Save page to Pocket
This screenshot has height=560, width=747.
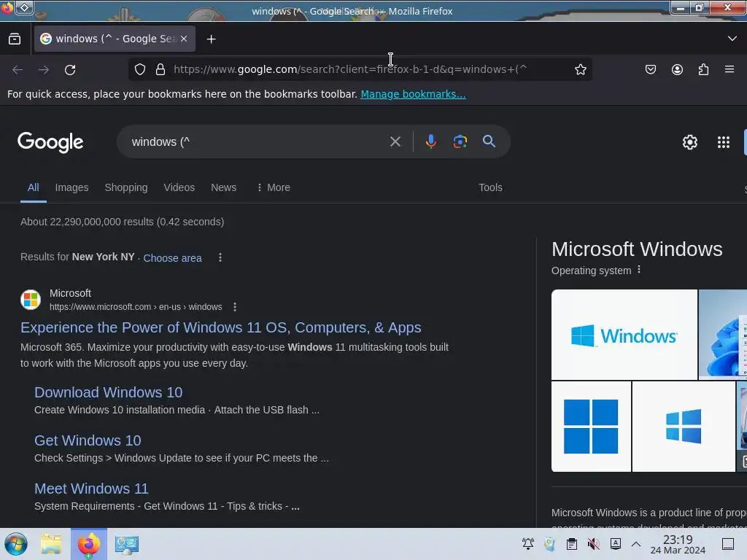coord(650,69)
